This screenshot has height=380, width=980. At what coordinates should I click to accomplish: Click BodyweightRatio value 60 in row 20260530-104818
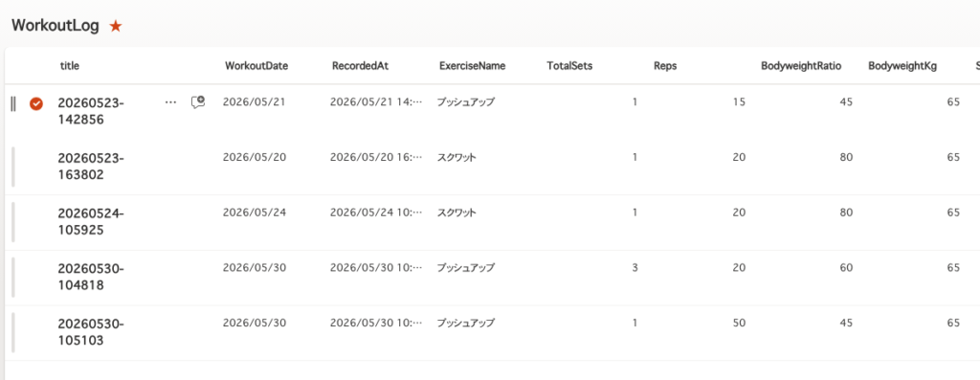(846, 267)
